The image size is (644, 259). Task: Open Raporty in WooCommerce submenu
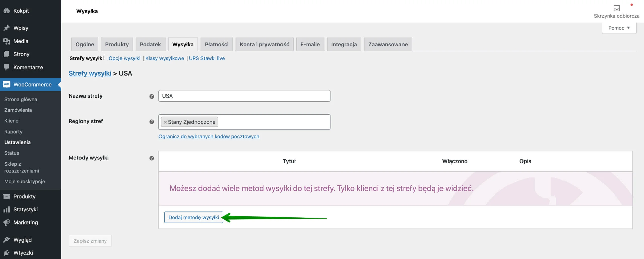click(x=13, y=132)
